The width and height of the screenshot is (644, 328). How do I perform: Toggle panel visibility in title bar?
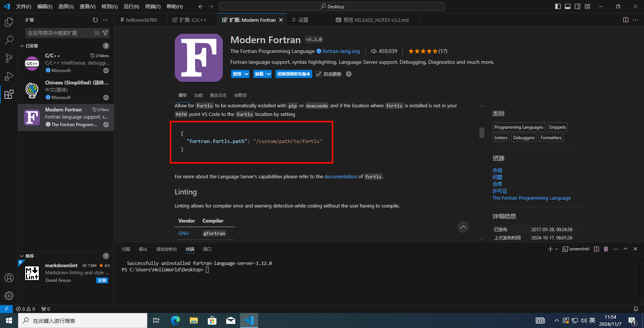[x=568, y=6]
